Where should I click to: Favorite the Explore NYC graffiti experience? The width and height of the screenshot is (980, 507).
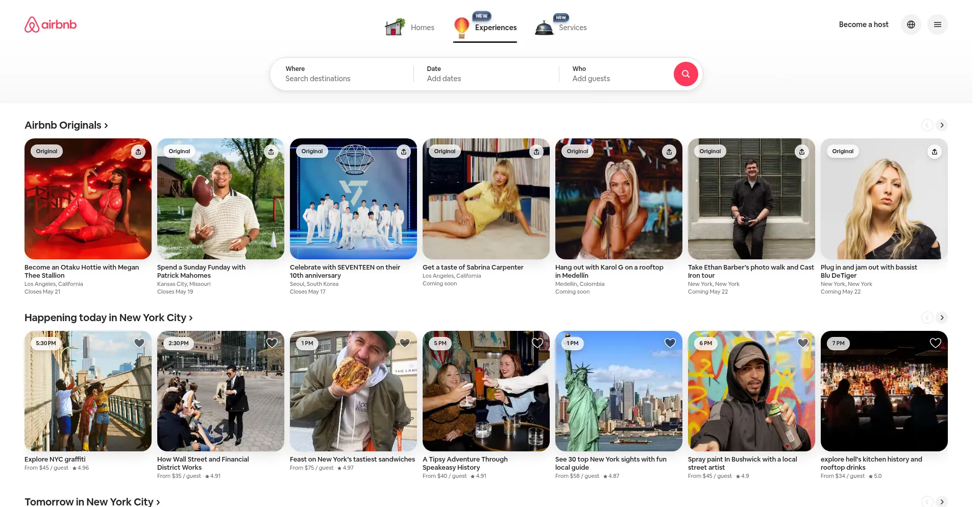139,343
